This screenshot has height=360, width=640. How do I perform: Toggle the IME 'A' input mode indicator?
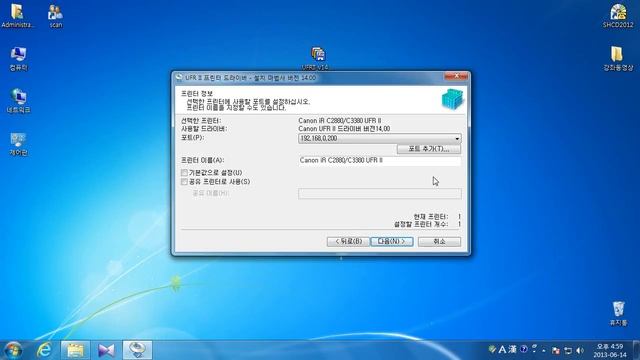point(502,350)
